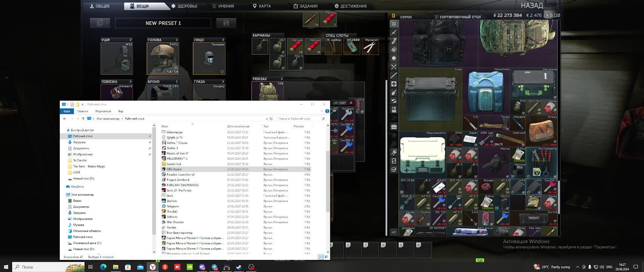Click the SORT button in sorting table
The width and height of the screenshot is (644, 272).
coord(341,103)
